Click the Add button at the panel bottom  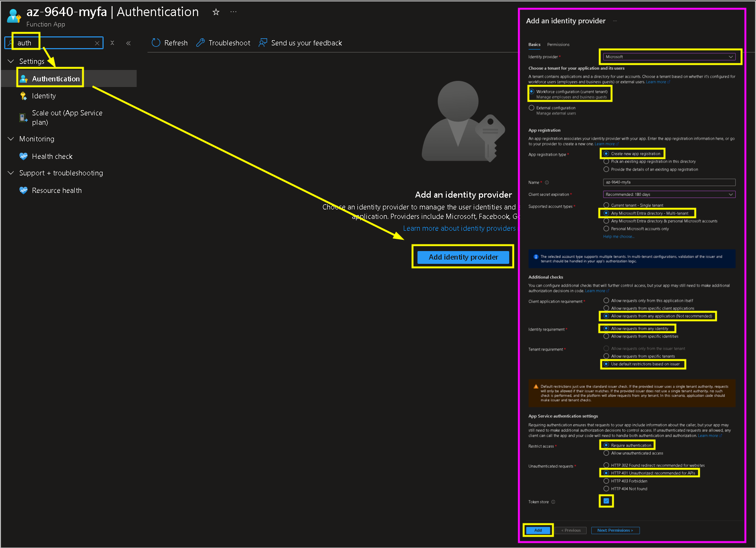click(x=538, y=531)
